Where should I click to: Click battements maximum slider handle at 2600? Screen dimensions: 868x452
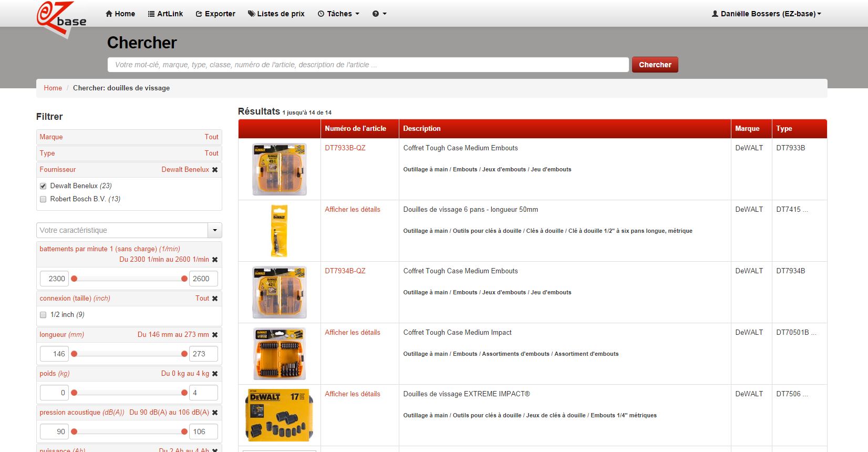tap(184, 279)
